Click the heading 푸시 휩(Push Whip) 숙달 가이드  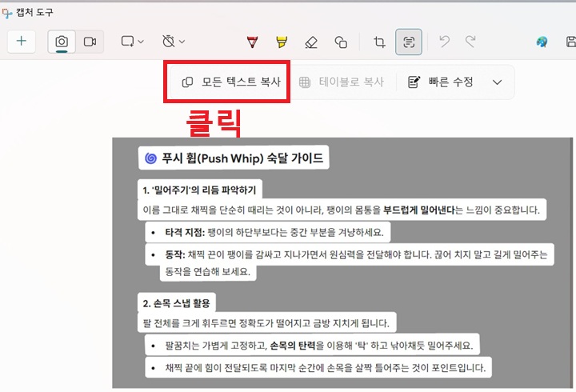click(x=242, y=158)
